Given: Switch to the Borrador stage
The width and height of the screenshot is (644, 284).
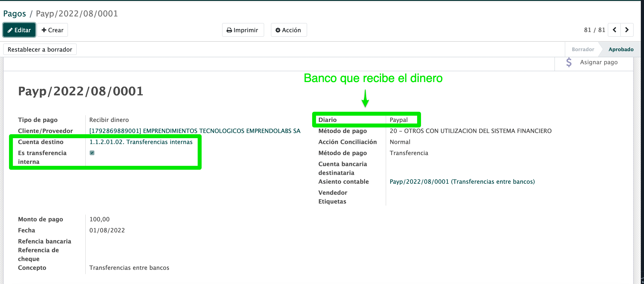Looking at the screenshot, I should point(583,49).
